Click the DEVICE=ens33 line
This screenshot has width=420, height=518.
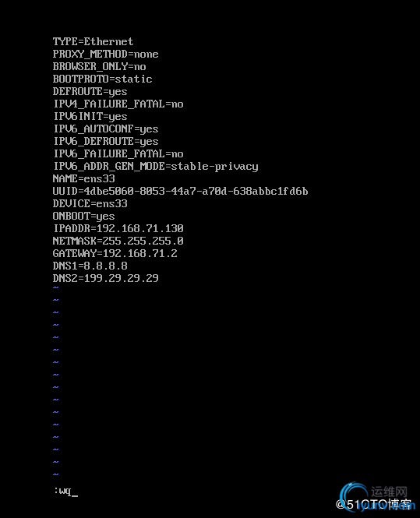coord(90,203)
